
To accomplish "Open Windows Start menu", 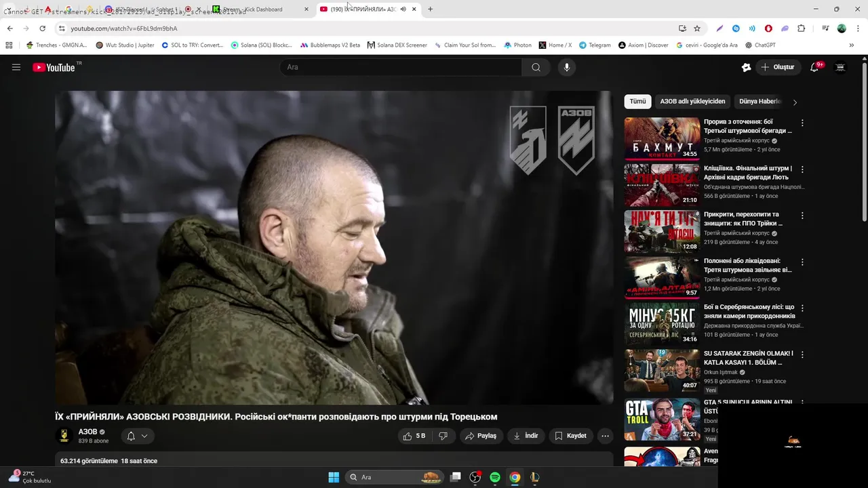I will coord(334,477).
